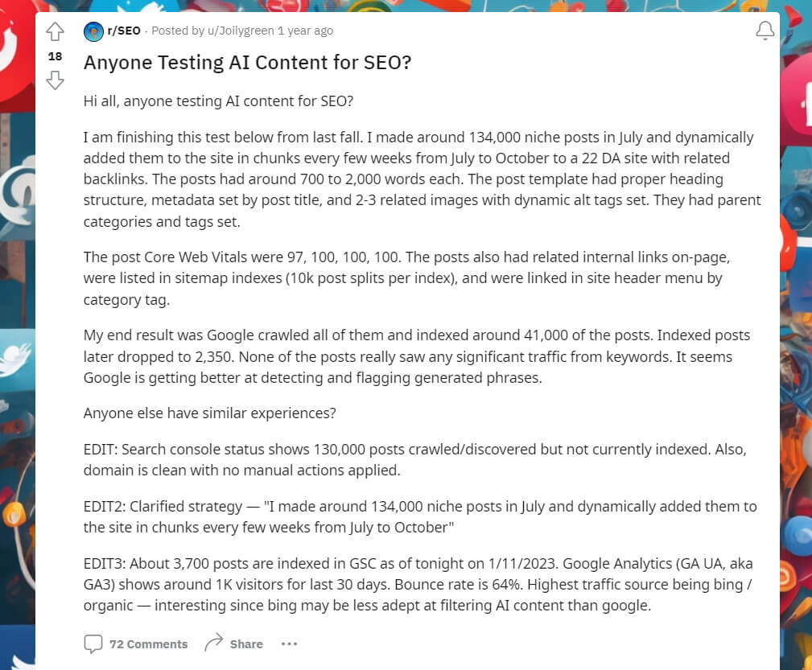
Task: Click the Share text button
Action: pos(246,644)
